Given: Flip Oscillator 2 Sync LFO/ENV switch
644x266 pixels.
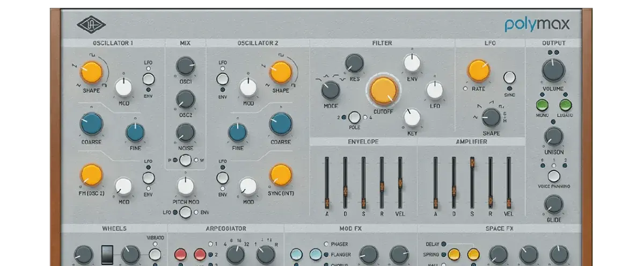Looking at the screenshot, I should click(x=222, y=177).
